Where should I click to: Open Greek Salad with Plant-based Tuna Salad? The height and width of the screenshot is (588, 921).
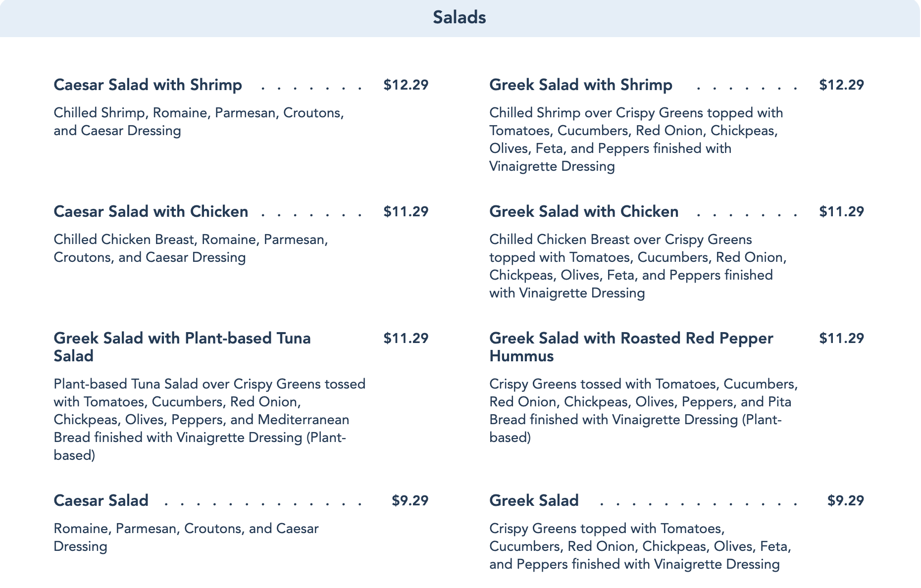pos(182,347)
